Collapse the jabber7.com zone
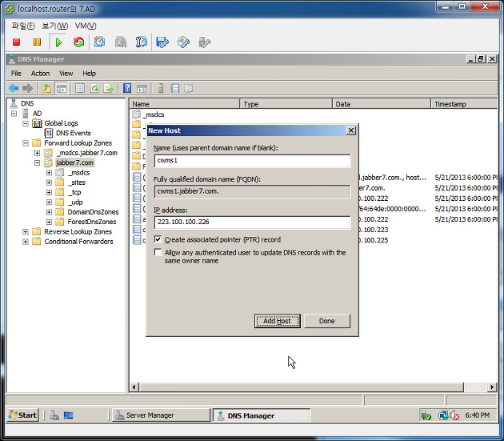This screenshot has width=504, height=441. [38, 162]
